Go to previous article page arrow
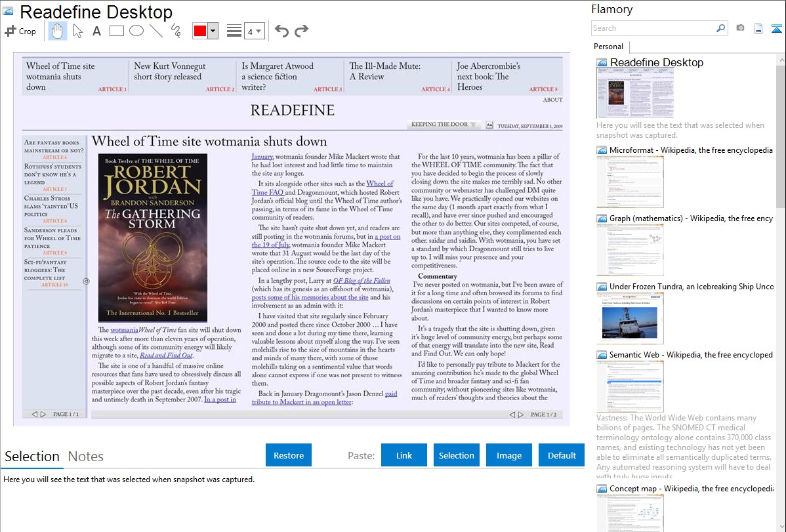The width and height of the screenshot is (786, 532). pyautogui.click(x=512, y=415)
